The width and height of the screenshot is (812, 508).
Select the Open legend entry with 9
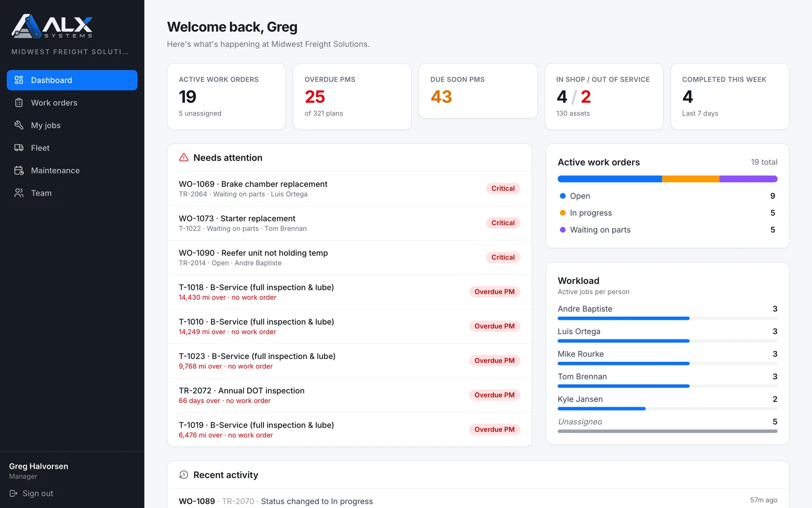click(668, 196)
